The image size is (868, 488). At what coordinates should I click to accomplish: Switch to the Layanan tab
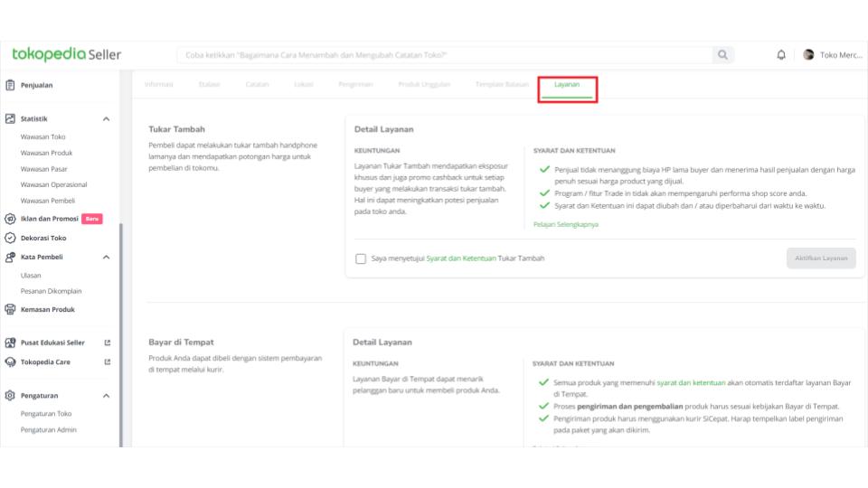click(x=567, y=85)
